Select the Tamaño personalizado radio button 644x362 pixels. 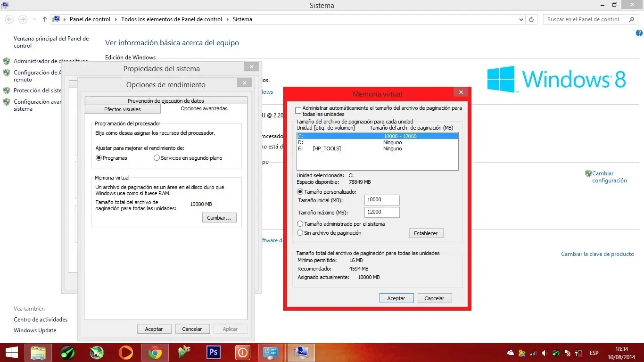(x=300, y=192)
